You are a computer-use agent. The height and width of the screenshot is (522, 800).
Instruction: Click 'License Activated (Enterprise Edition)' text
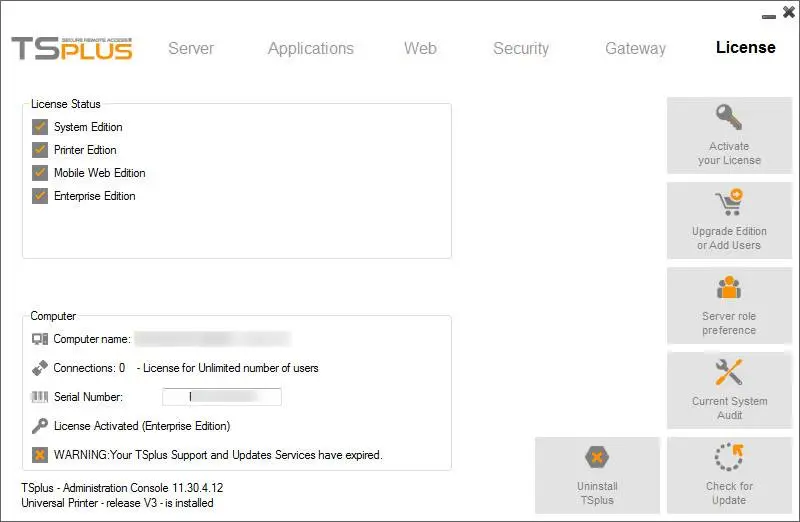pyautogui.click(x=142, y=426)
